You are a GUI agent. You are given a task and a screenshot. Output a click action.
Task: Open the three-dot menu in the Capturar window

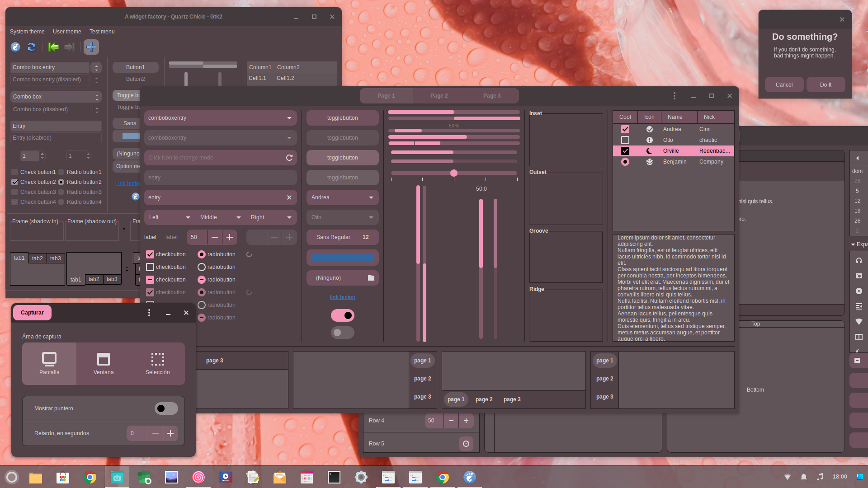pyautogui.click(x=149, y=313)
